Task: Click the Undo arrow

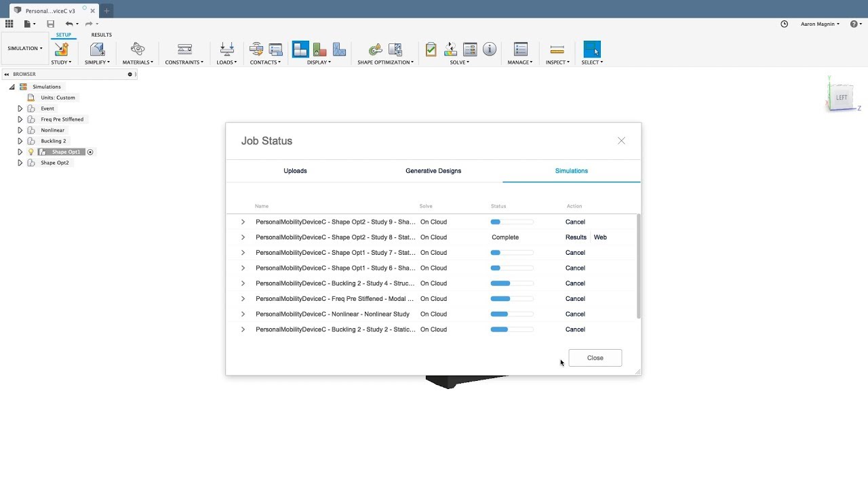Action: click(x=68, y=24)
